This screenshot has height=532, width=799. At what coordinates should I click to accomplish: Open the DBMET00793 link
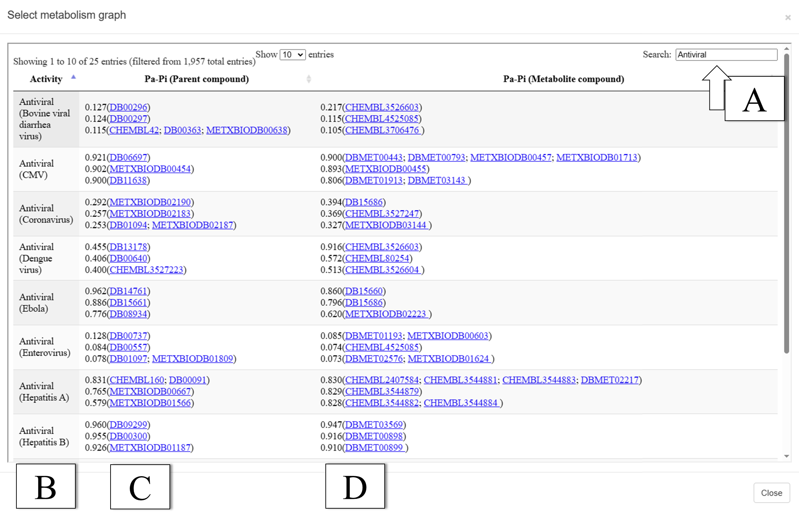[436, 157]
